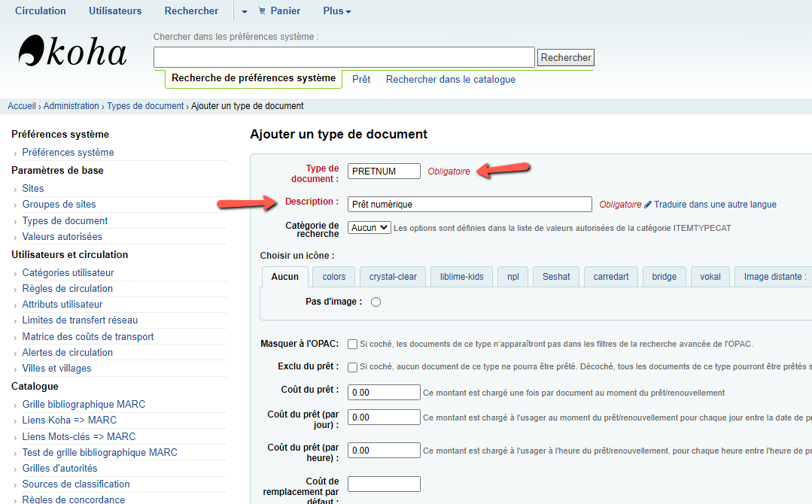This screenshot has width=812, height=504.
Task: Select the crystal-clear icon tab
Action: (x=393, y=277)
